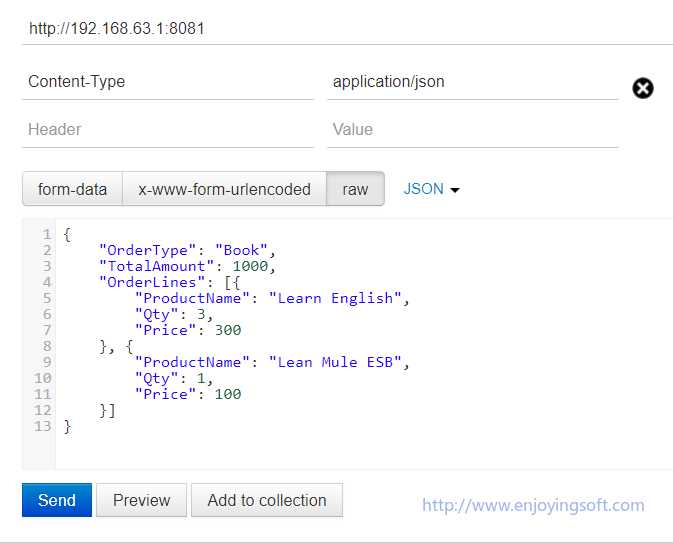This screenshot has width=673, height=543.
Task: Click the "Lean Mule ESB" product name value
Action: point(335,362)
